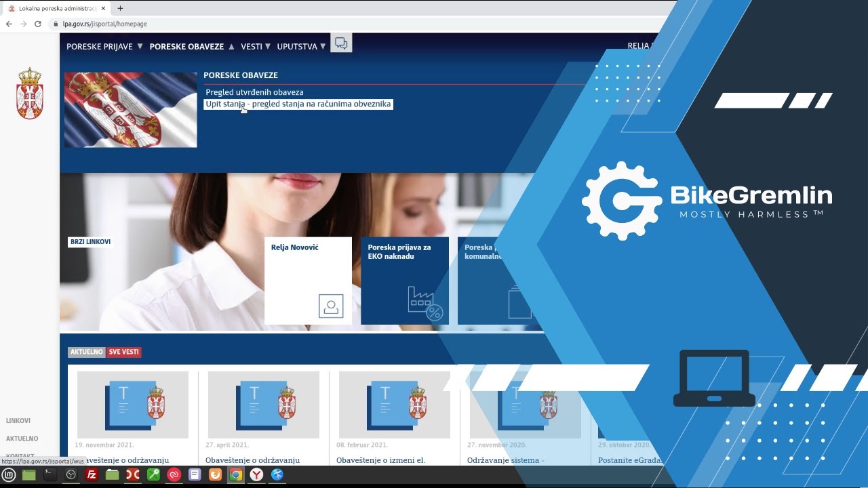Open the news thumbnail dated 08. februar 2021

(x=395, y=405)
